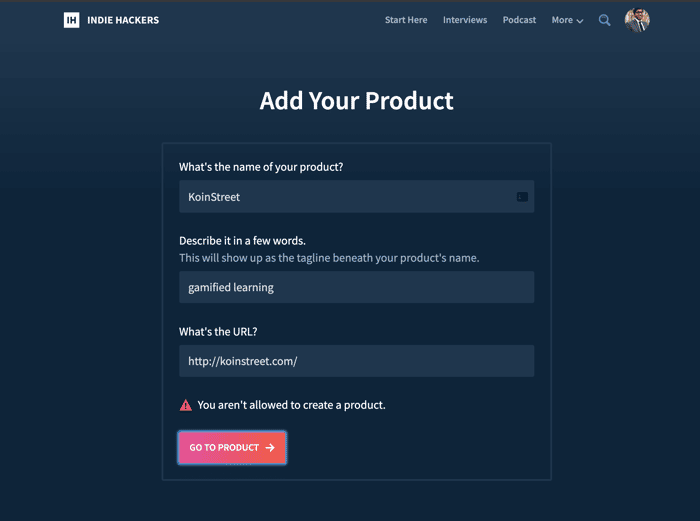Click the "What's the name of your product?" label

pos(261,167)
